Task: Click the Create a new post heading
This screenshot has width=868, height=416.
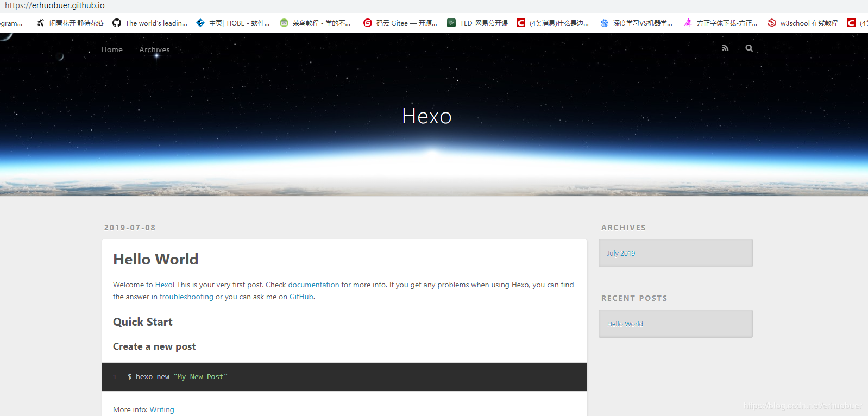Action: pos(154,346)
